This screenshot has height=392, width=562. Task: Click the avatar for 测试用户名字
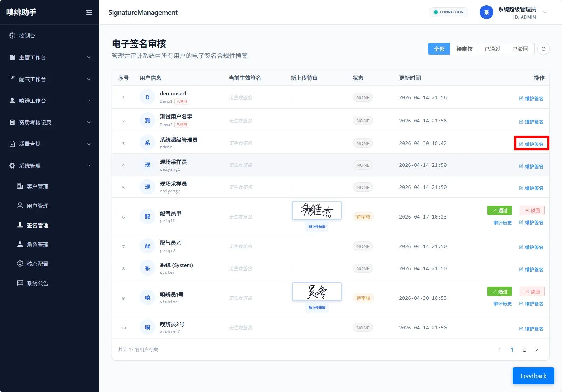[147, 120]
